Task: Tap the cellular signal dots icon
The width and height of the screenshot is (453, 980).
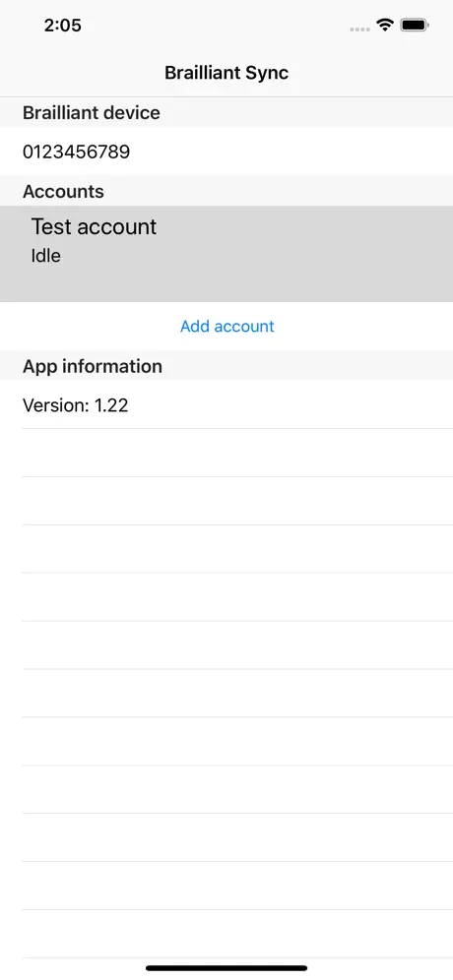Action: [359, 29]
